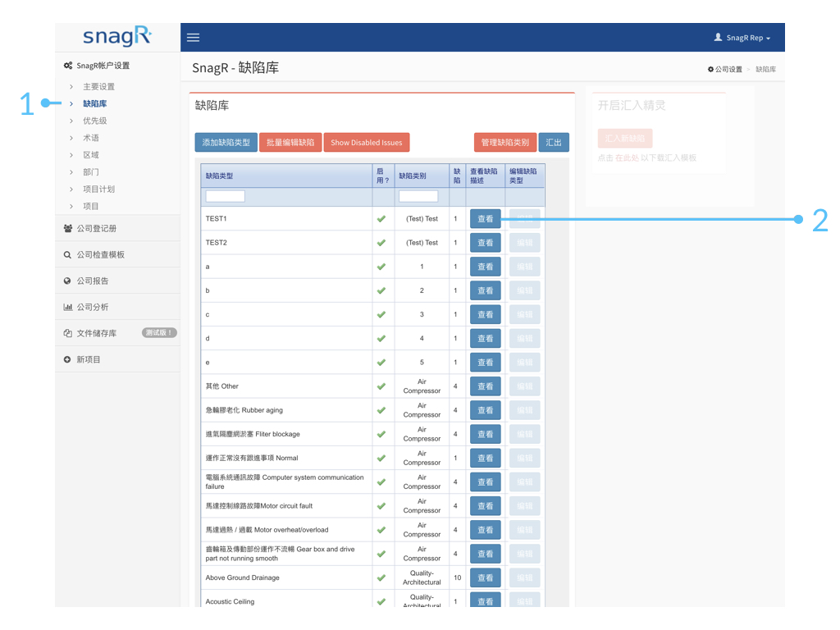Click 查看 button for TEST2 row

[486, 243]
